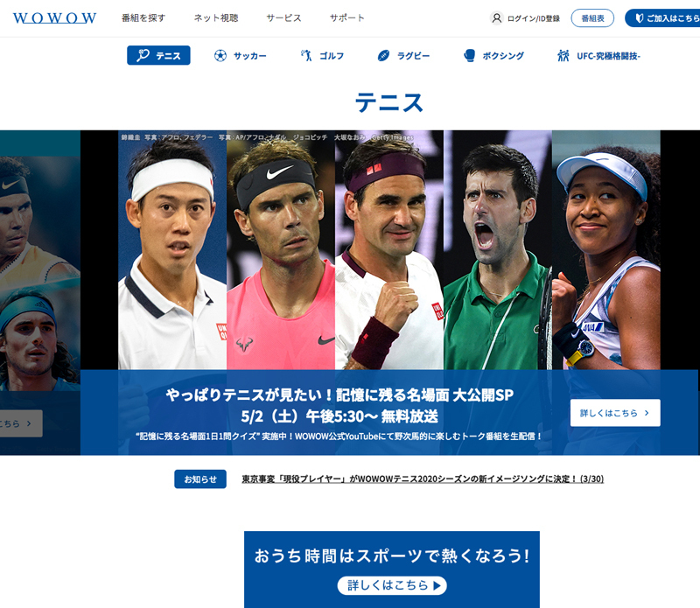Click the tennis racket icon
This screenshot has height=608, width=700.
(x=143, y=55)
